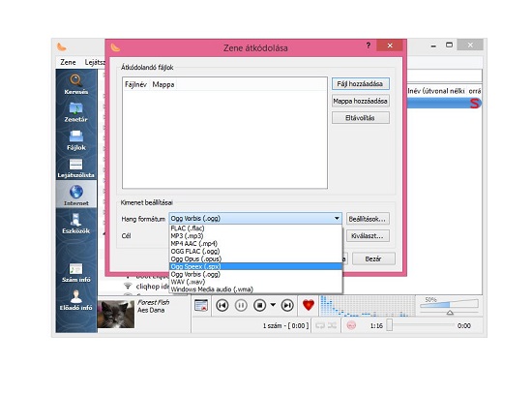Click the Last.fm scrobble icon
Screen dimensions: 532x395
(351, 325)
